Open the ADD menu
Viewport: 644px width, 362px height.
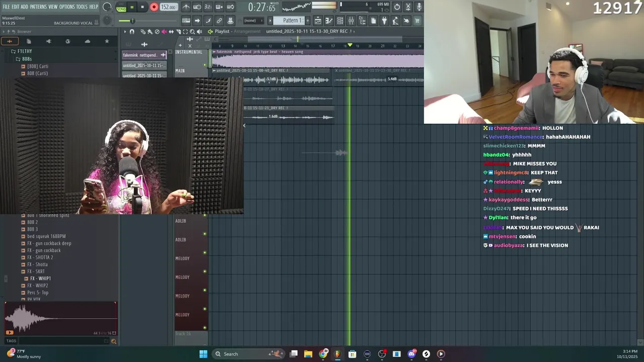point(24,7)
